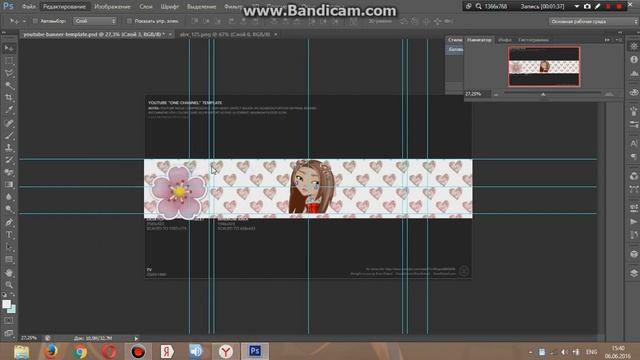Select the Dodge tool
This screenshot has width=640, height=360.
tap(9, 209)
